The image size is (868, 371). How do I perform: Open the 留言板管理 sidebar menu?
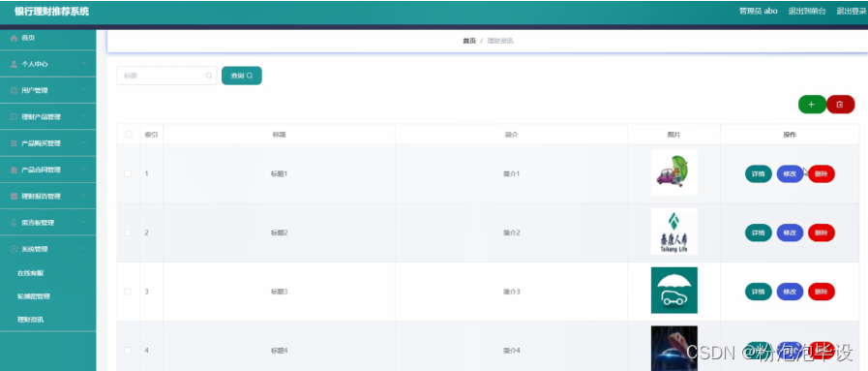coord(47,223)
